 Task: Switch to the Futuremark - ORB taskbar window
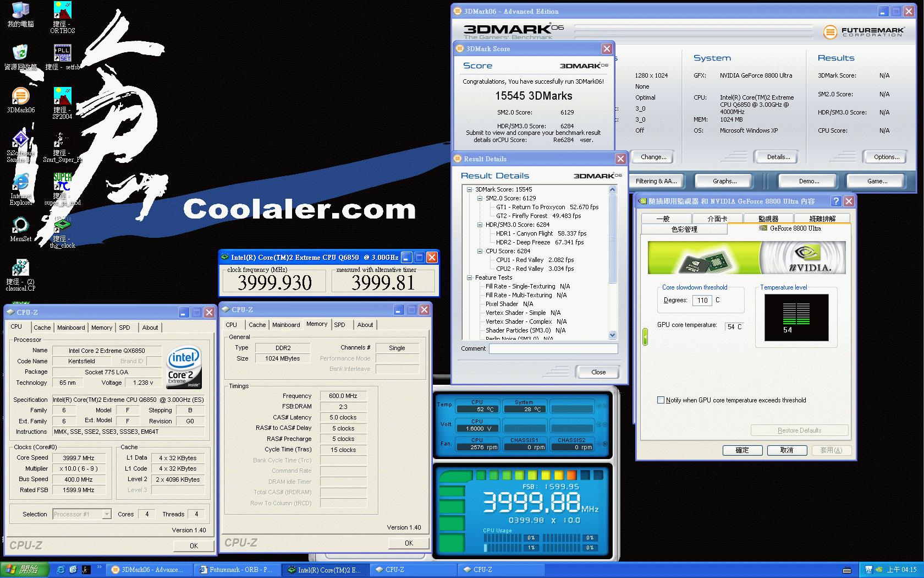[x=237, y=570]
